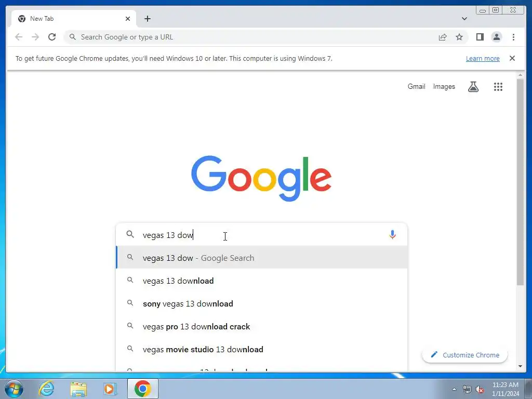Click the browser back arrow
This screenshot has width=532, height=399.
[19, 37]
